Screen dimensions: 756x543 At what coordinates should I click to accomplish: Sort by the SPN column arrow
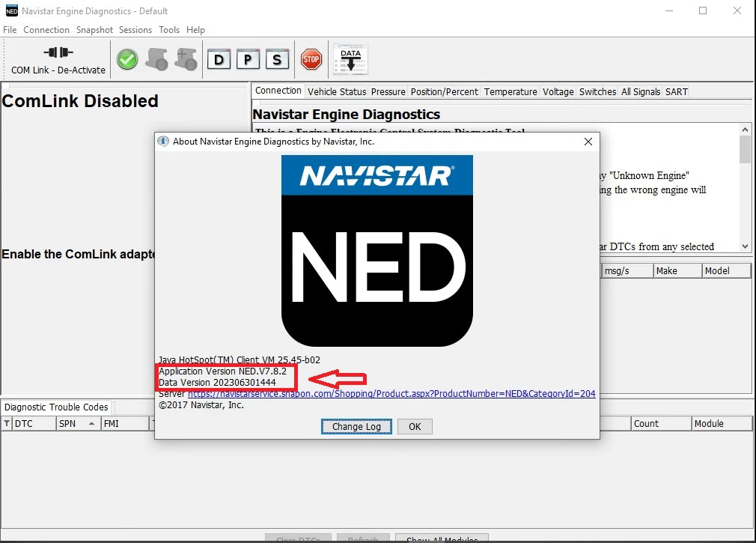(91, 423)
